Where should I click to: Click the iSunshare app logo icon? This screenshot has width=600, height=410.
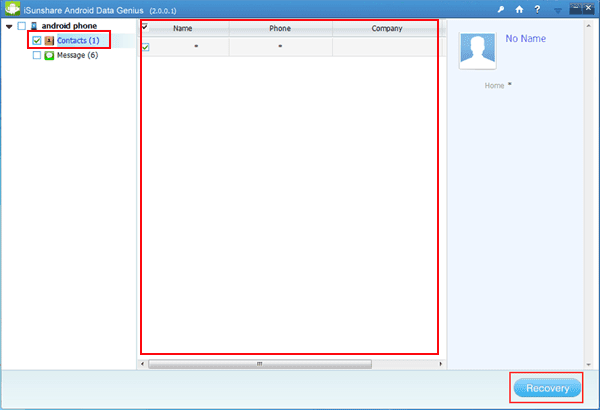pyautogui.click(x=12, y=8)
